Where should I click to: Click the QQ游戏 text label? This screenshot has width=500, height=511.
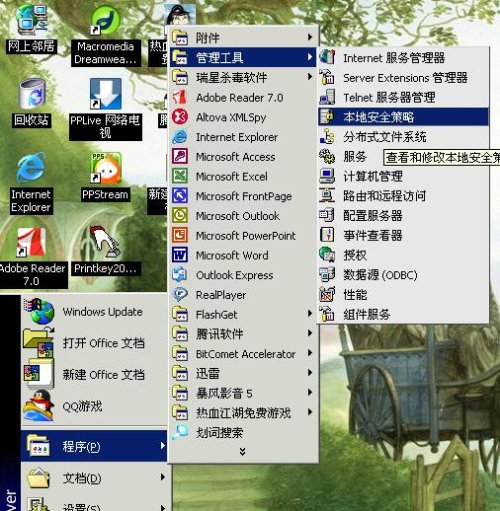(82, 406)
